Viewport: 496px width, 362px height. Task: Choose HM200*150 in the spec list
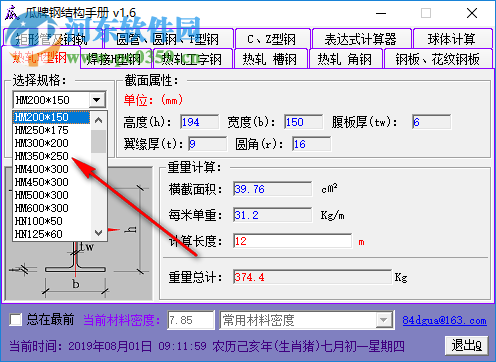(x=52, y=117)
